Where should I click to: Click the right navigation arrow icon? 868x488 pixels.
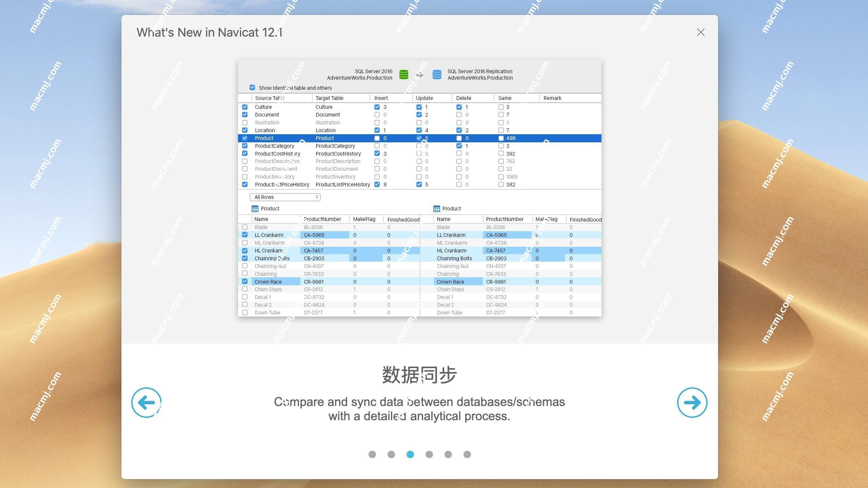pos(693,402)
